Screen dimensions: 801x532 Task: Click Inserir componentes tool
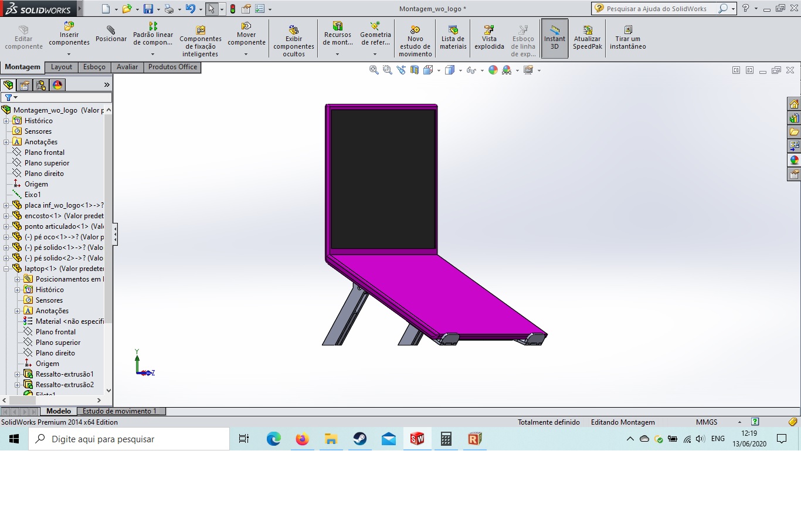pyautogui.click(x=69, y=35)
